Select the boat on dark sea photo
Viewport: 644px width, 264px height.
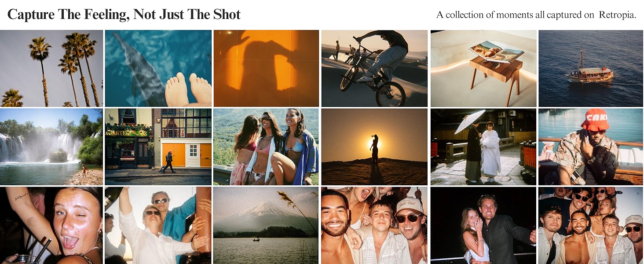point(591,68)
